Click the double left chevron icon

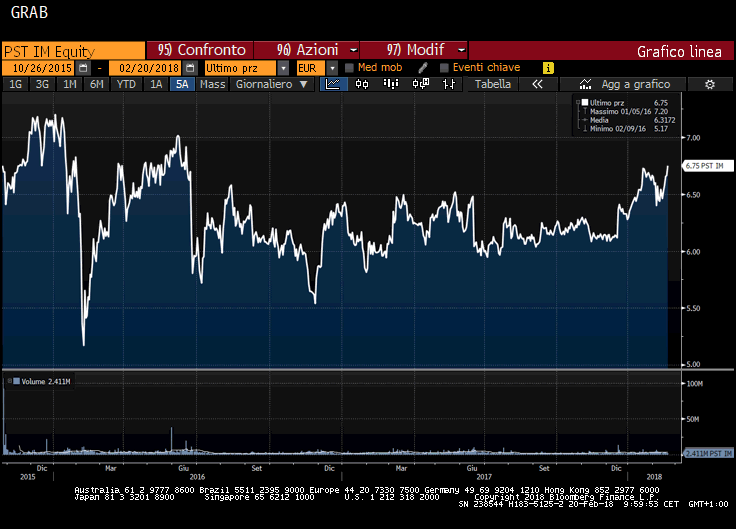(537, 85)
